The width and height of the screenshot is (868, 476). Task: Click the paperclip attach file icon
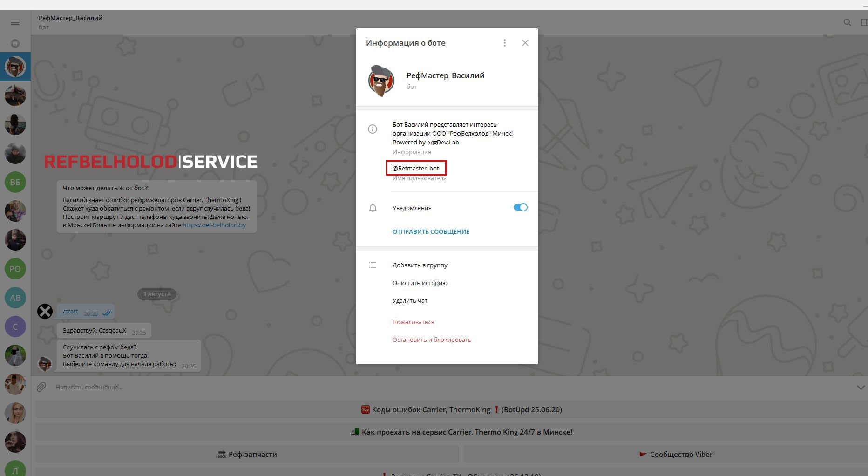41,387
